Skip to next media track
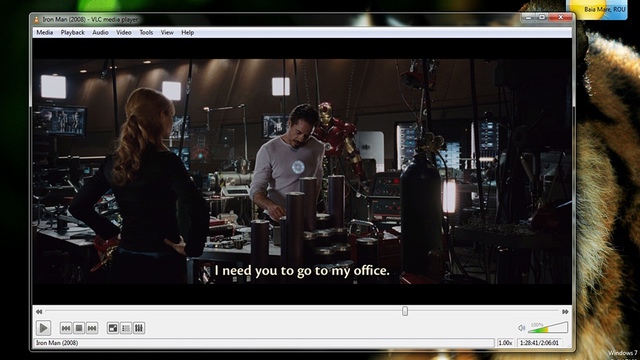640x360 pixels. [x=92, y=328]
